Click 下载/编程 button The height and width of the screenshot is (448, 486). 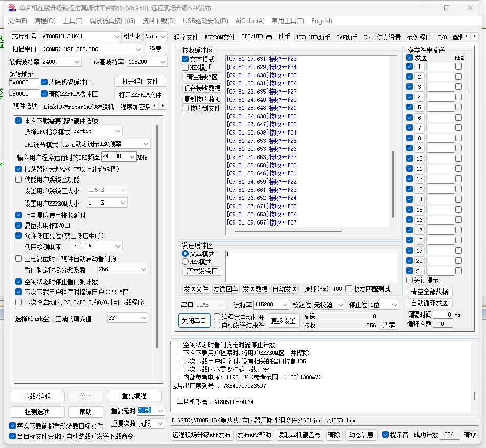37,396
